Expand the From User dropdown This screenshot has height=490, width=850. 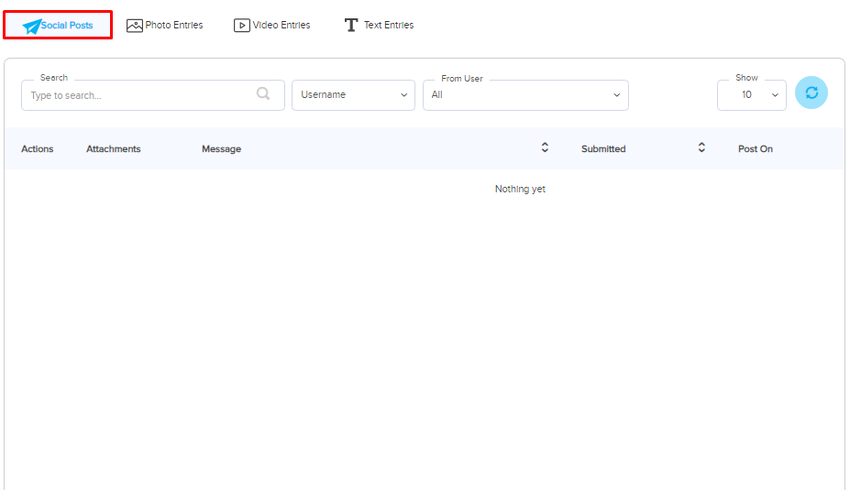point(525,95)
